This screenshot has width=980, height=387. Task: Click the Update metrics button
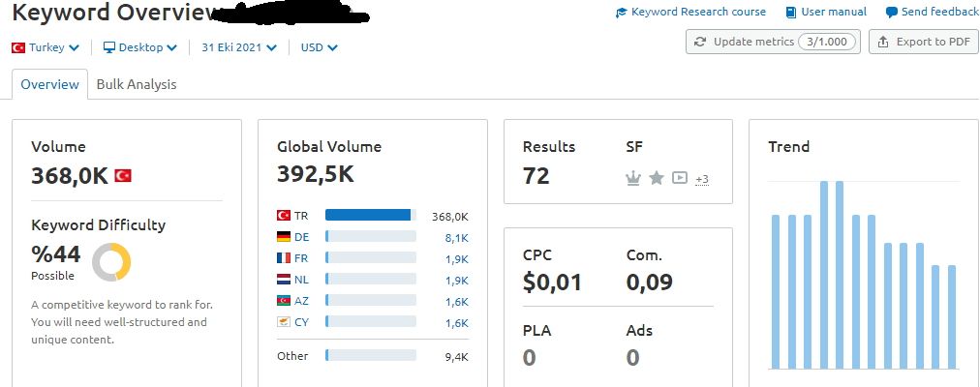pyautogui.click(x=773, y=42)
